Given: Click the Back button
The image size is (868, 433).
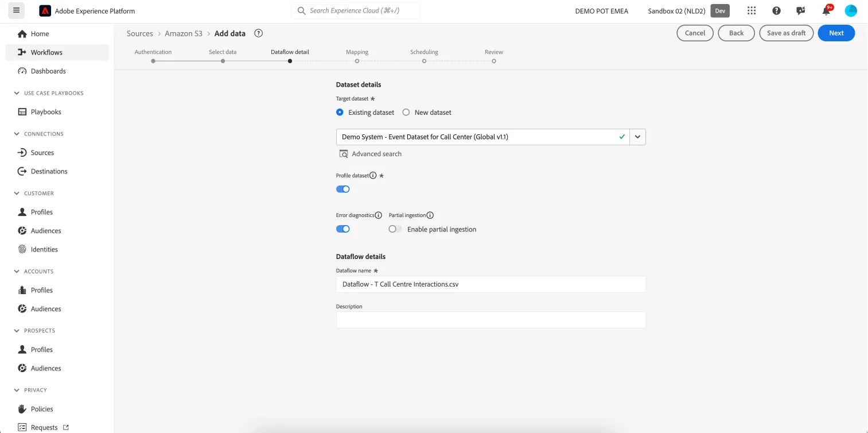Looking at the screenshot, I should [x=736, y=33].
